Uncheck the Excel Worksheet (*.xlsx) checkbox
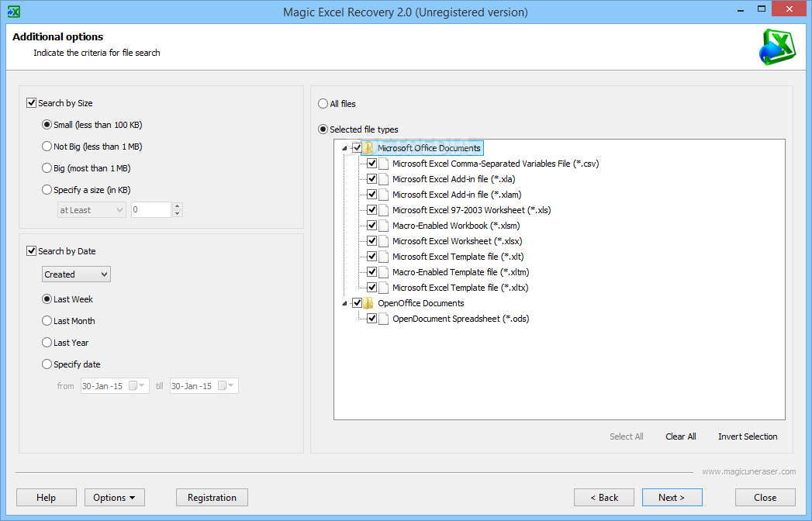 point(371,241)
